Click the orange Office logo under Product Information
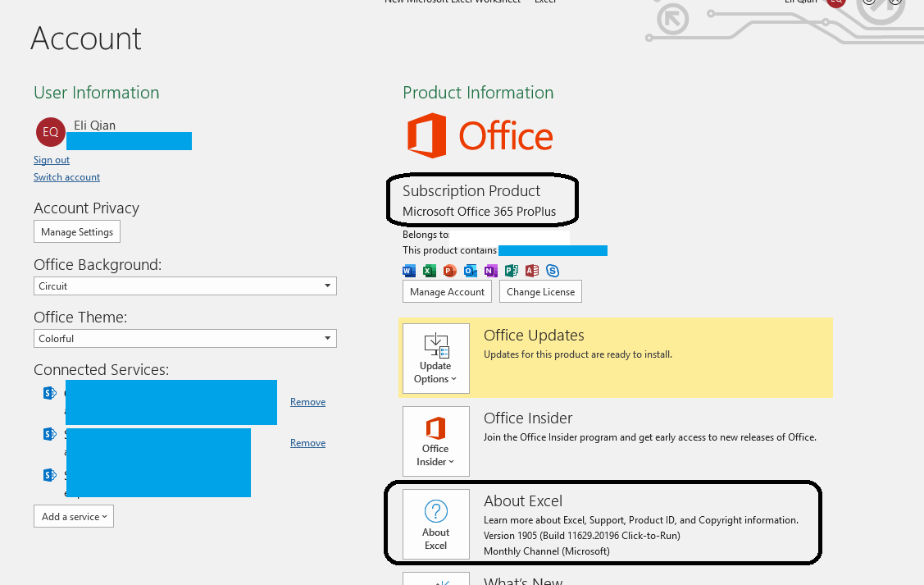Viewport: 924px width, 585px height. (x=480, y=135)
